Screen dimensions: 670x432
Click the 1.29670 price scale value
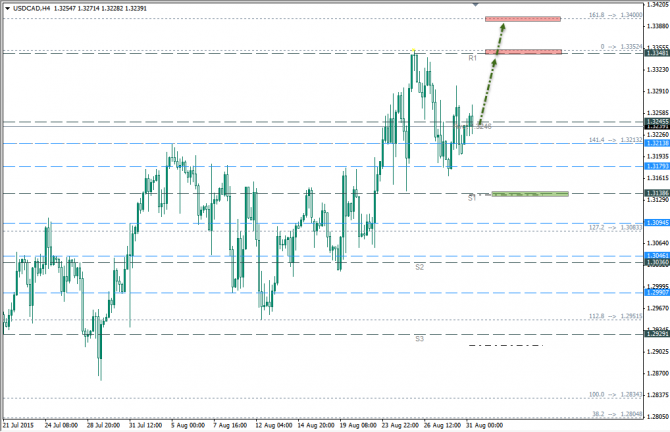click(x=658, y=308)
